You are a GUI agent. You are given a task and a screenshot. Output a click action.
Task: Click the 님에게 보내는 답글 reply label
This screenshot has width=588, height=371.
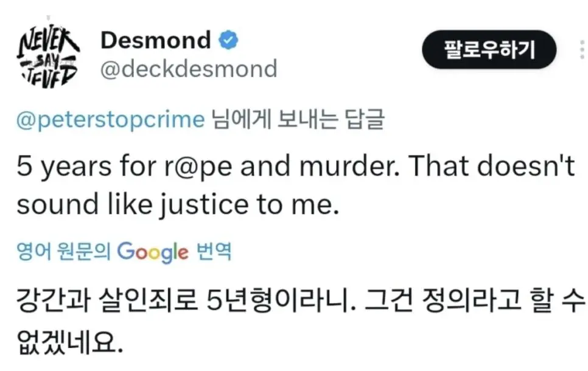(x=298, y=119)
